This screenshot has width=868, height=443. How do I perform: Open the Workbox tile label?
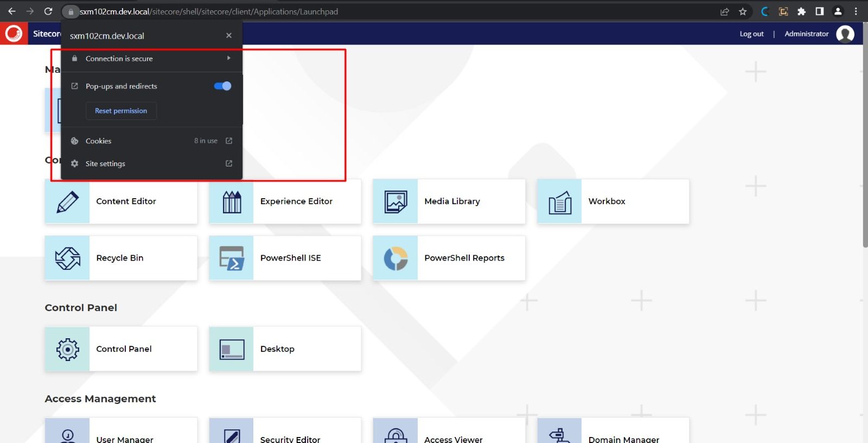(x=607, y=201)
